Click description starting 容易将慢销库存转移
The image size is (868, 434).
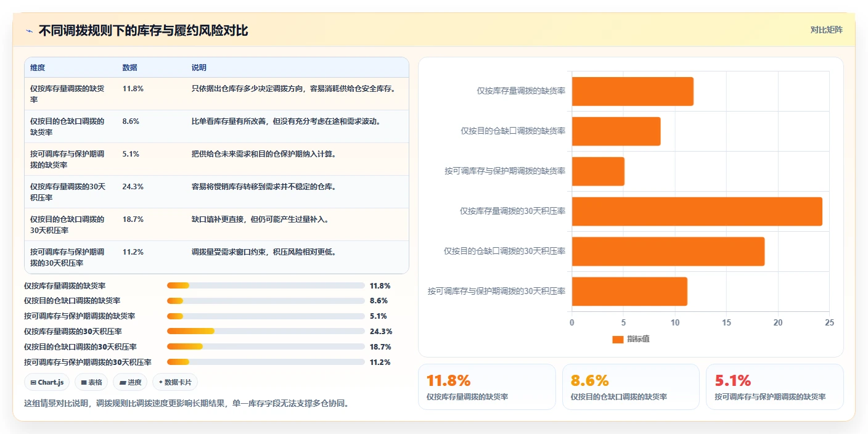(x=264, y=187)
